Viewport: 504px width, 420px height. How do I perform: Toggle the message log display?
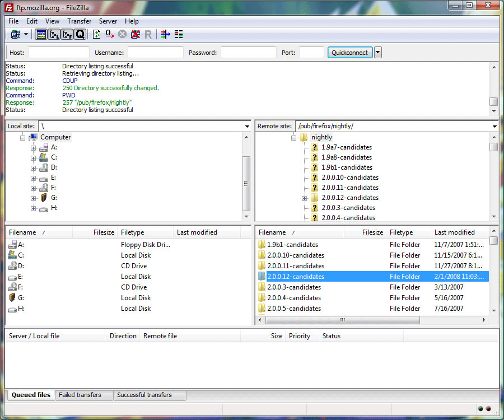41,34
